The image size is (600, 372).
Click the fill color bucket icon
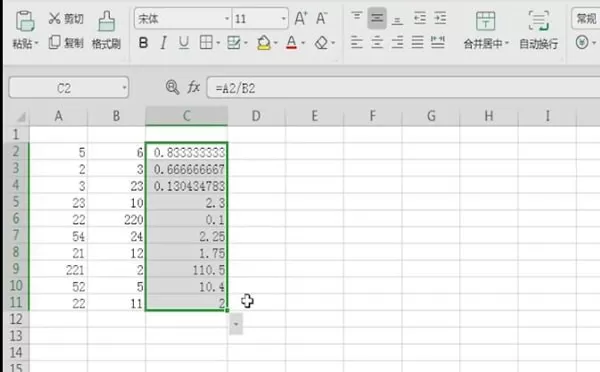tap(264, 42)
